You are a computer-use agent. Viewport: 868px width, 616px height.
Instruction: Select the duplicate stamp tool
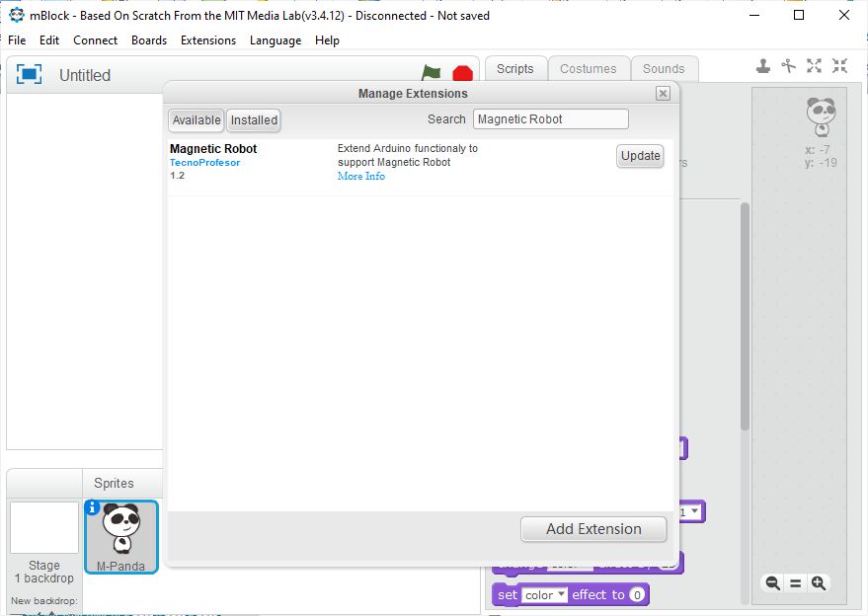click(x=762, y=66)
